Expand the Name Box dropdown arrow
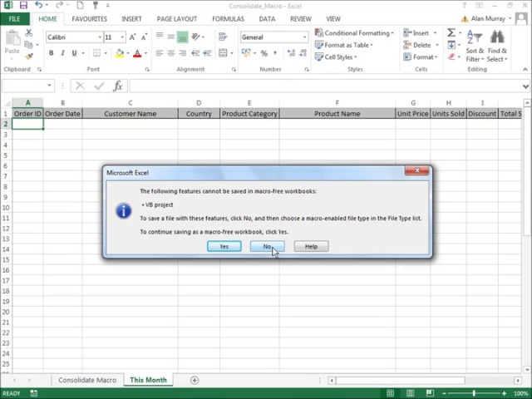This screenshot has height=399, width=532. pos(49,86)
